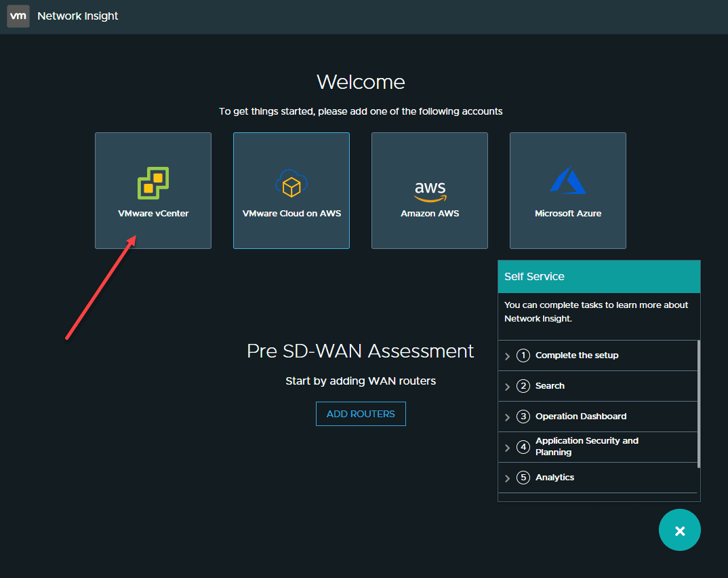Click the vm logo in the top bar

[18, 16]
